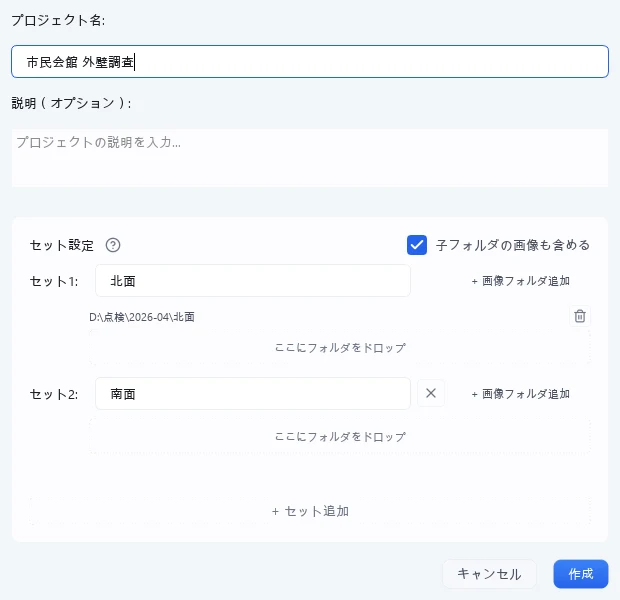
Task: Click the help icon next to セット設定
Action: point(113,245)
